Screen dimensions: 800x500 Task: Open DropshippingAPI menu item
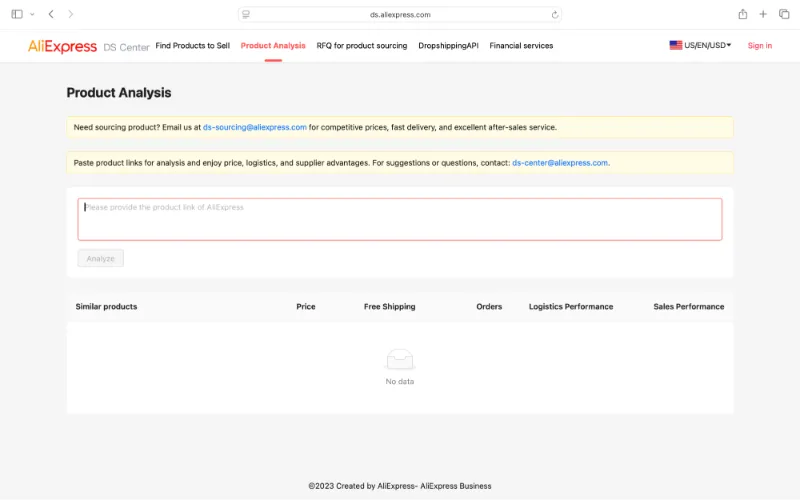coord(448,45)
